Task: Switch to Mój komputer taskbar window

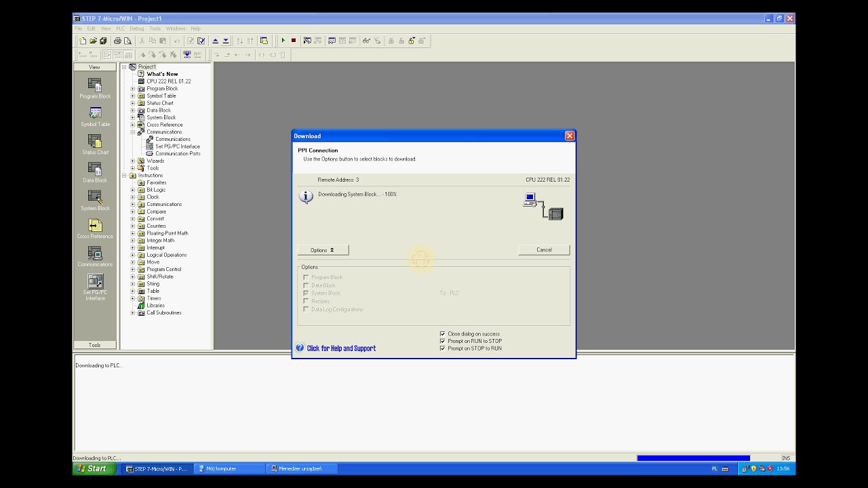Action: pos(231,468)
